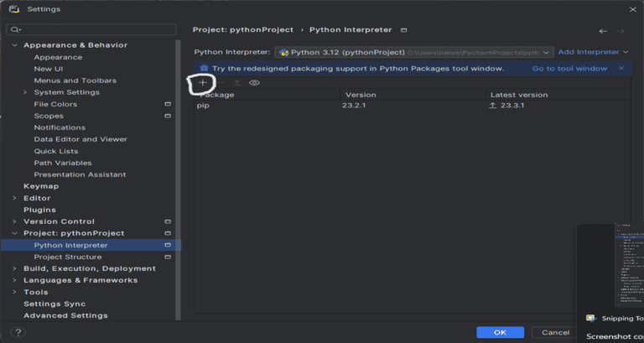Click Project: pythonProject in the breadcrumb
This screenshot has height=343, width=644.
(x=243, y=30)
